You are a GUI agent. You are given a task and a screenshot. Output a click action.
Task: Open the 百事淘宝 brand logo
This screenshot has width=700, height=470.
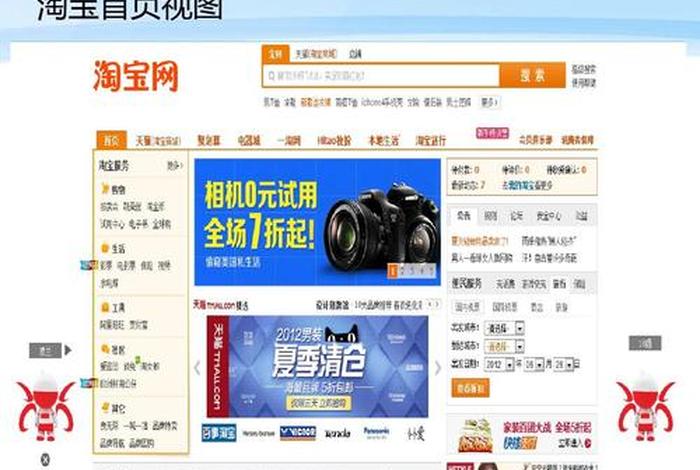pos(219,433)
